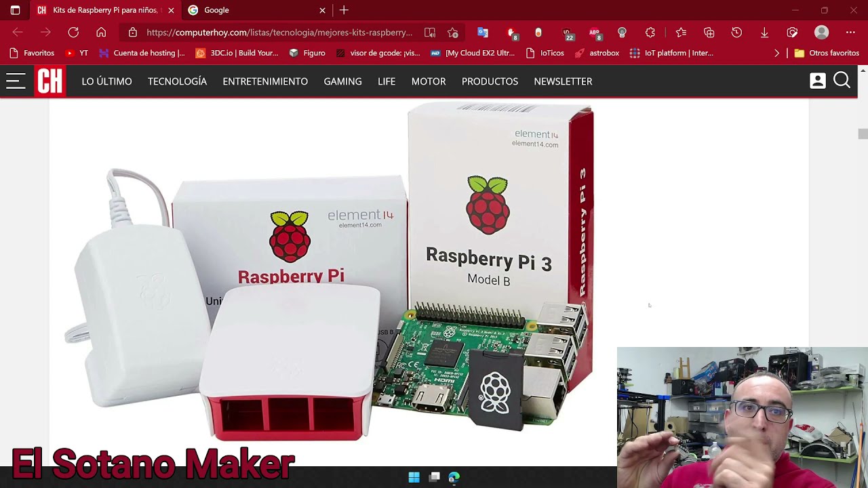Open My Cloud EX2 Ultra bookmark
Screen dimensions: 868x488
tap(473, 53)
